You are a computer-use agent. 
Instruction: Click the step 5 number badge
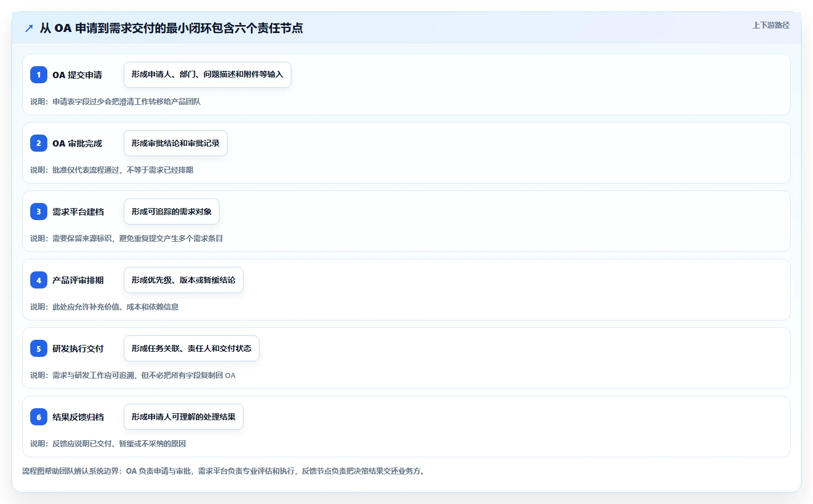39,348
